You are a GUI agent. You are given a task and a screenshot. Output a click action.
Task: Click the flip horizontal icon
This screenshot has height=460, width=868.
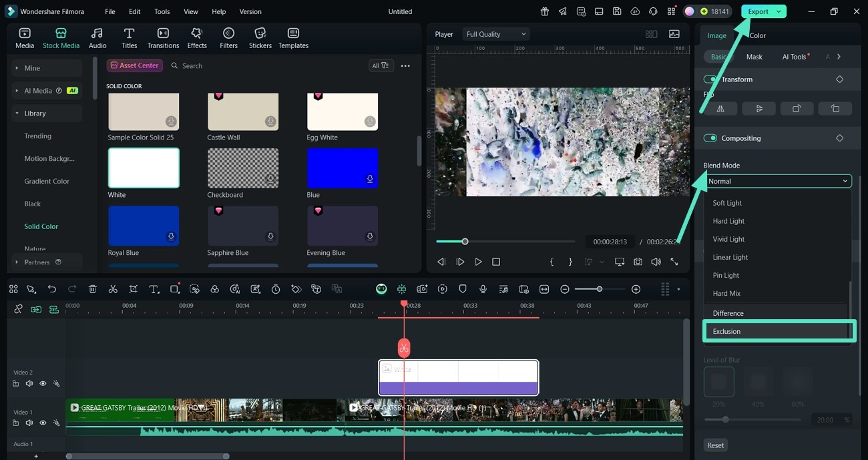click(720, 108)
